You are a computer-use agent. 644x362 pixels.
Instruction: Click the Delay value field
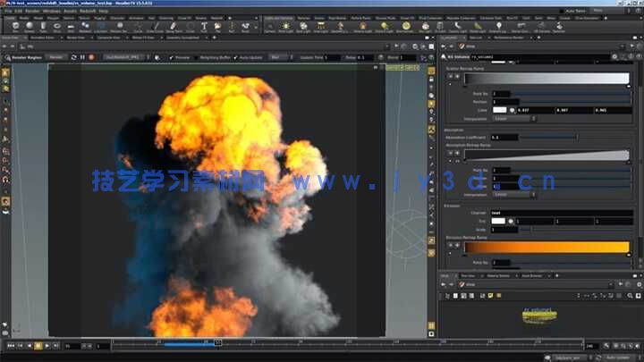[x=365, y=57]
